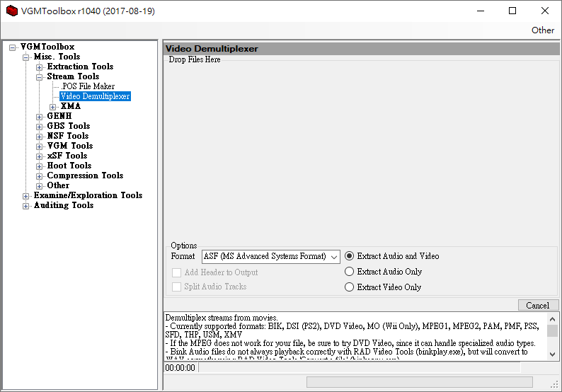Viewport: 562px width, 392px height.
Task: Click the VGMToolbox red cube app icon
Action: pos(12,11)
